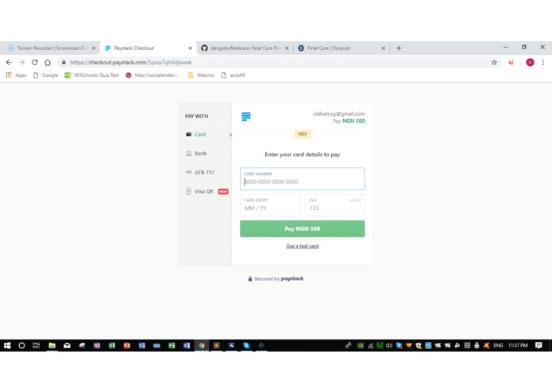This screenshot has height=392, width=552.
Task: Open the Chrome three-dot menu
Action: coord(543,62)
